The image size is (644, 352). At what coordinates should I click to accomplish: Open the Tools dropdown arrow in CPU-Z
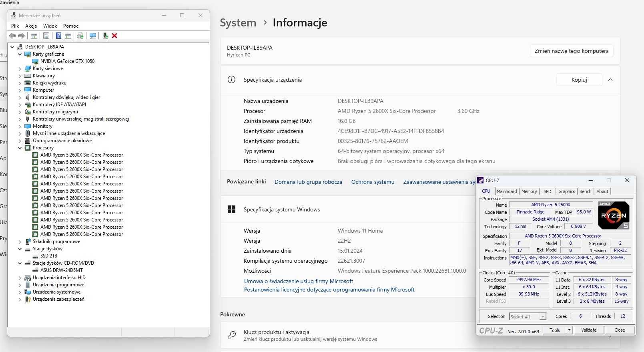(569, 330)
